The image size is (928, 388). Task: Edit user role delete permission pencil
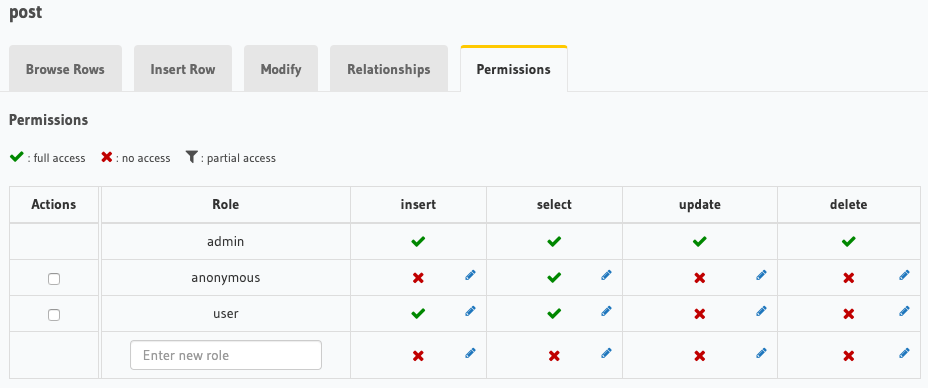click(904, 311)
